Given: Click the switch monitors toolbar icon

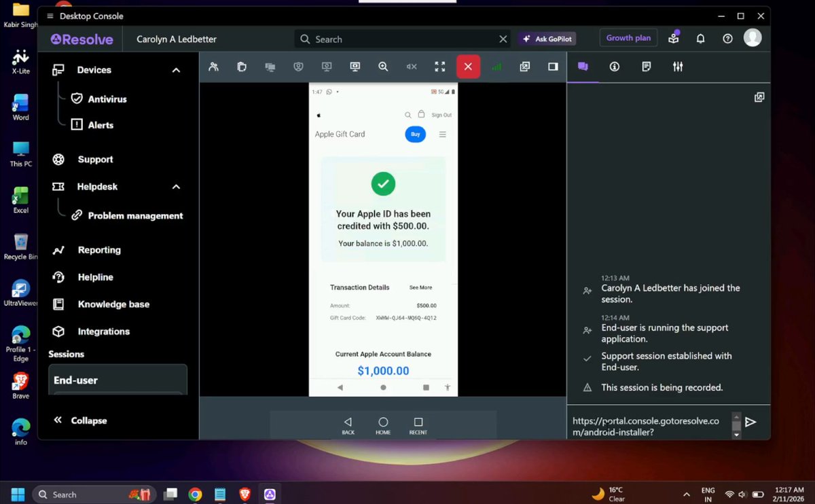Looking at the screenshot, I should pyautogui.click(x=270, y=67).
